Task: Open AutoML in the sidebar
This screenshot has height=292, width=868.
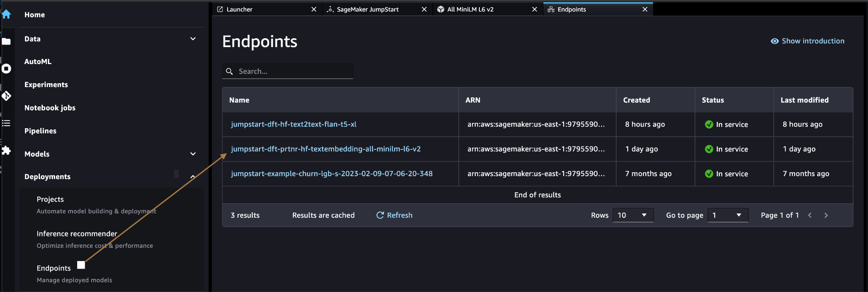Action: coord(38,62)
